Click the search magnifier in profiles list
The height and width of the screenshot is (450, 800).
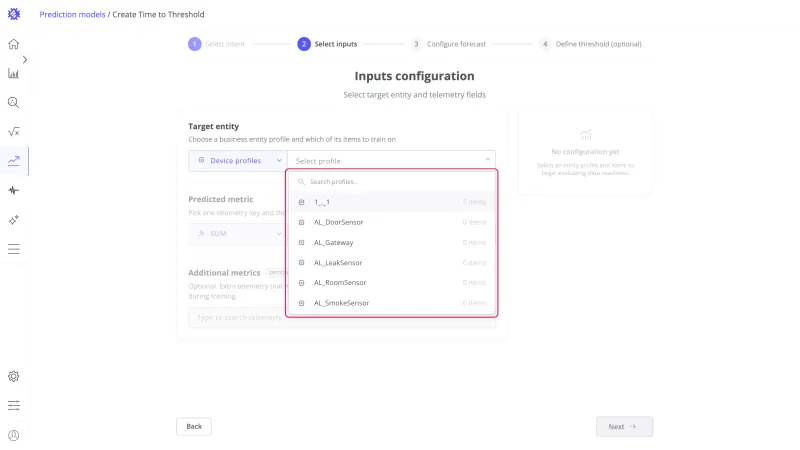pyautogui.click(x=302, y=182)
